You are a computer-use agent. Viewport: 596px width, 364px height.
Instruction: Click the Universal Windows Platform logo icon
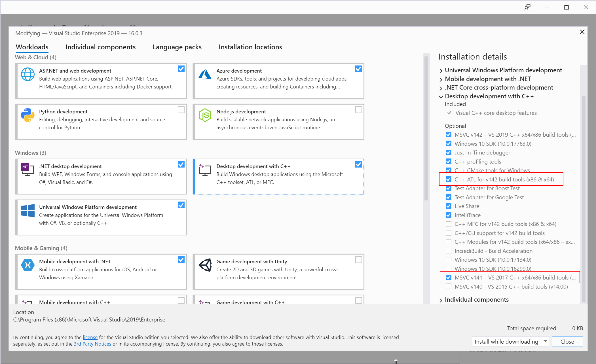(28, 211)
